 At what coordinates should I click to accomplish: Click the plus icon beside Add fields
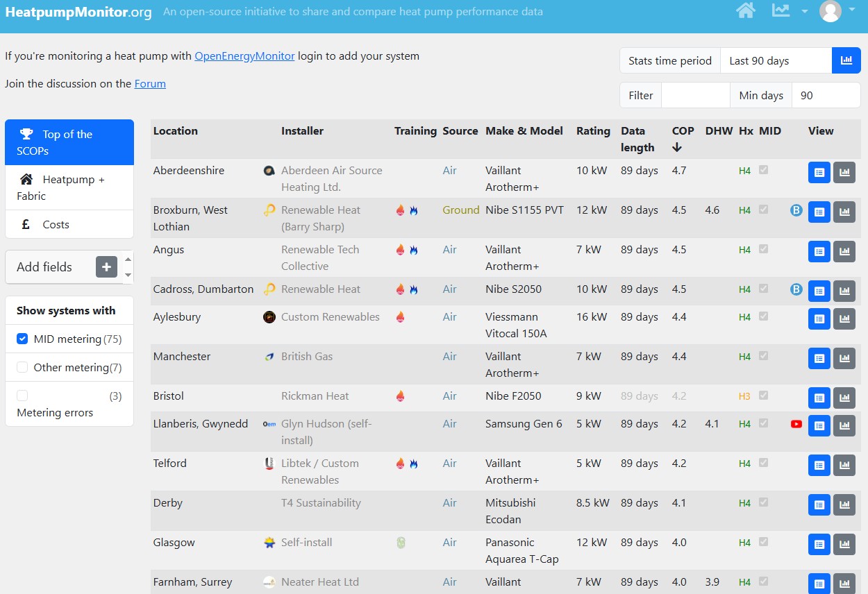[106, 267]
